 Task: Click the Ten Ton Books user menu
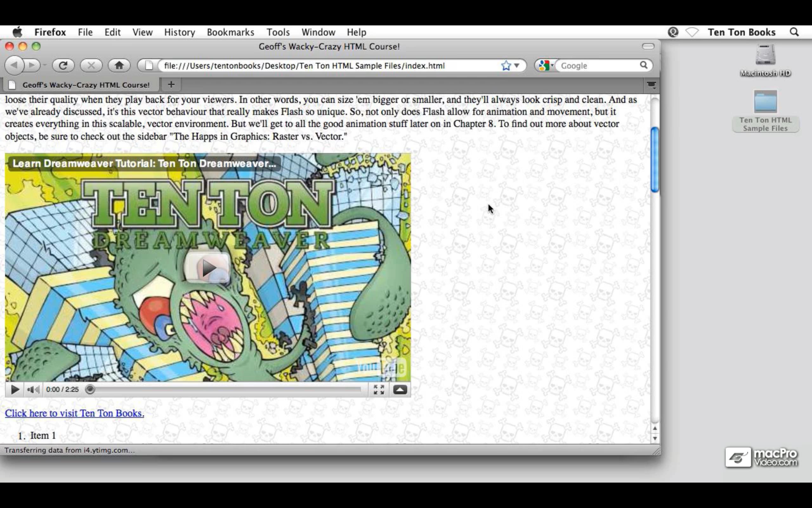click(742, 32)
